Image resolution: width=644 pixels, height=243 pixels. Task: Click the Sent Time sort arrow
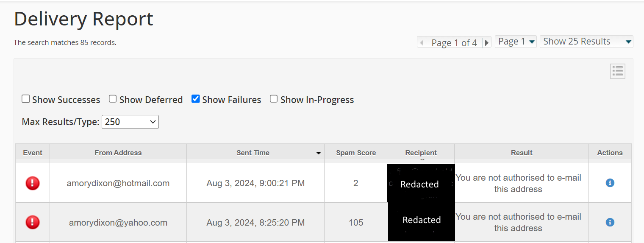319,153
